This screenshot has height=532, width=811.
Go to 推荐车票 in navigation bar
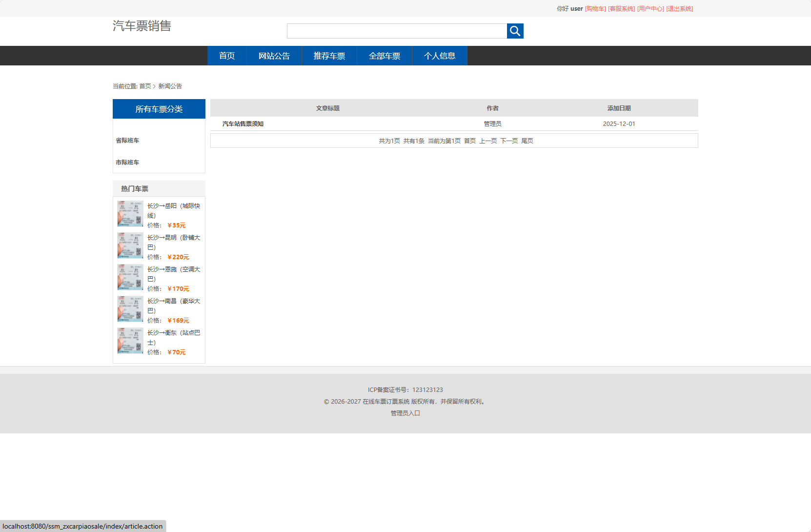click(x=329, y=56)
